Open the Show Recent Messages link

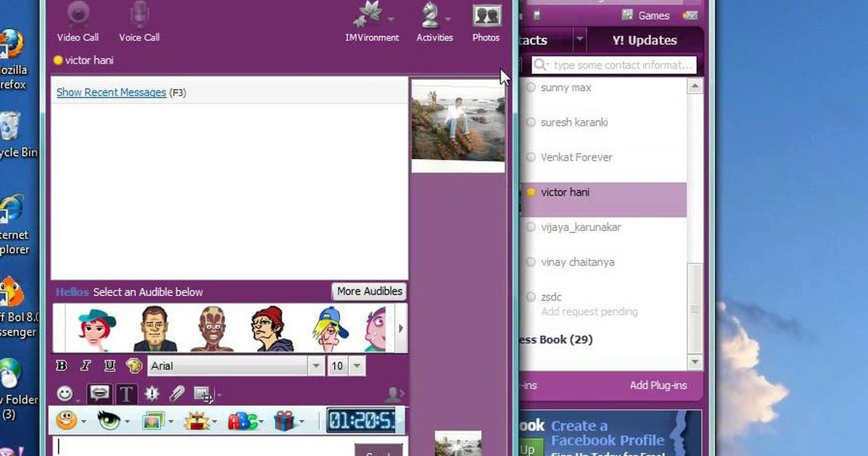pos(111,93)
